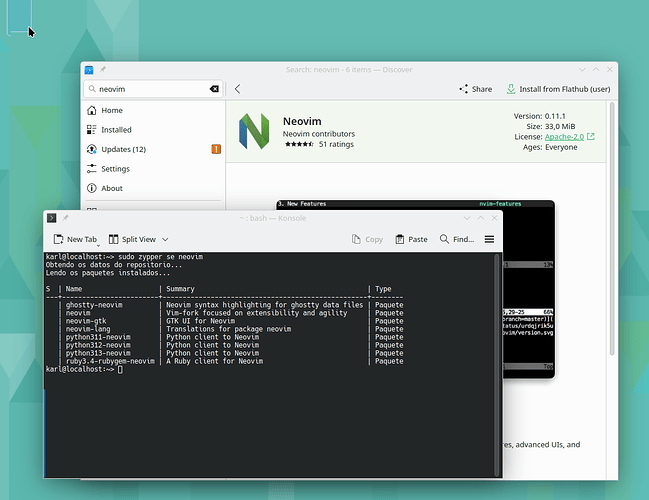Image resolution: width=649 pixels, height=500 pixels.
Task: Open the Apache-2.0 license link
Action: click(564, 137)
